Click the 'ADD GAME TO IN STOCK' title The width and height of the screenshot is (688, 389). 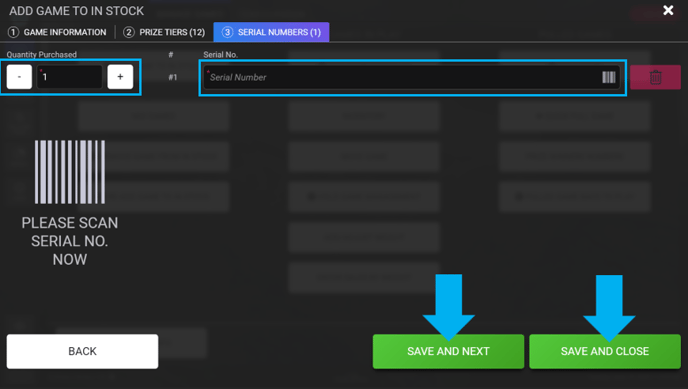coord(76,11)
